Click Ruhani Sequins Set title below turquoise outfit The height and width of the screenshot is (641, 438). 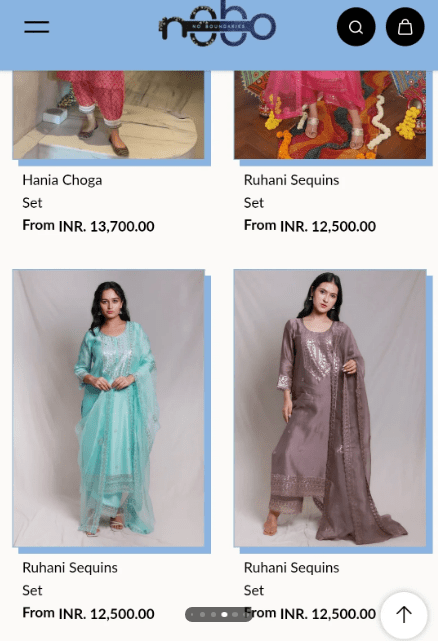tap(70, 579)
